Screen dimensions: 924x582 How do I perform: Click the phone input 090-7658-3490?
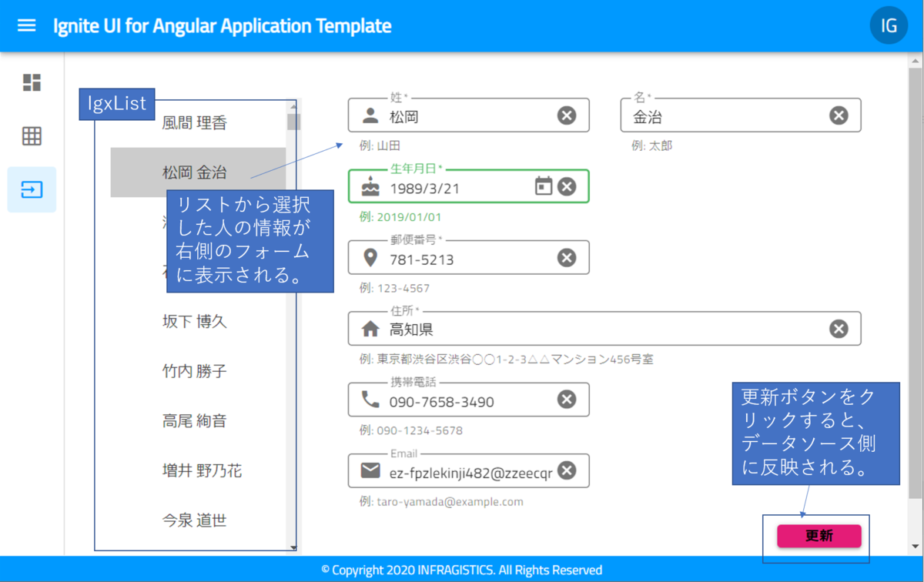pos(470,400)
